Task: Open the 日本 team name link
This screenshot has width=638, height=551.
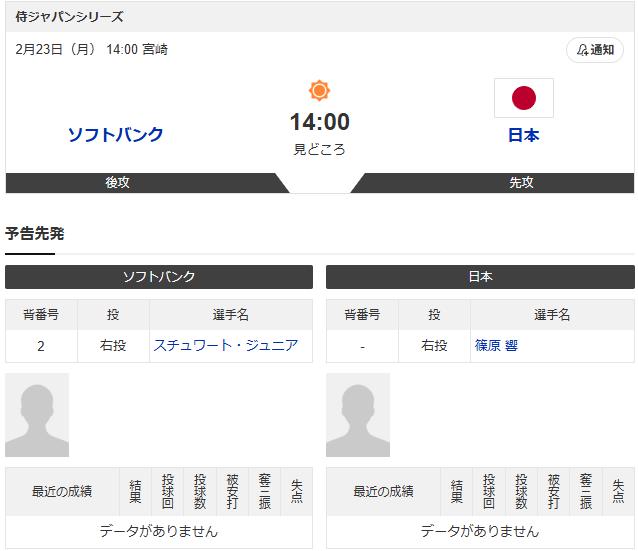Action: click(523, 135)
